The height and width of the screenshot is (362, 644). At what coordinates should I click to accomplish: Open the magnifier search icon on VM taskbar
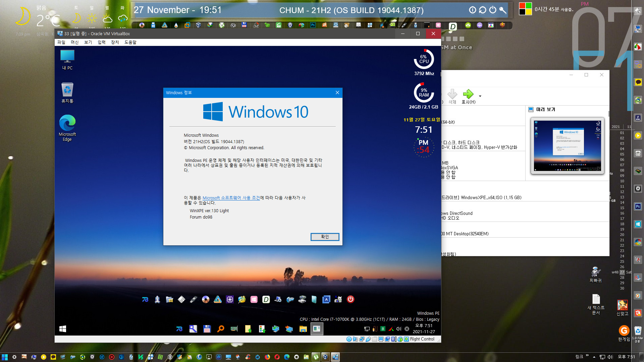[220, 329]
